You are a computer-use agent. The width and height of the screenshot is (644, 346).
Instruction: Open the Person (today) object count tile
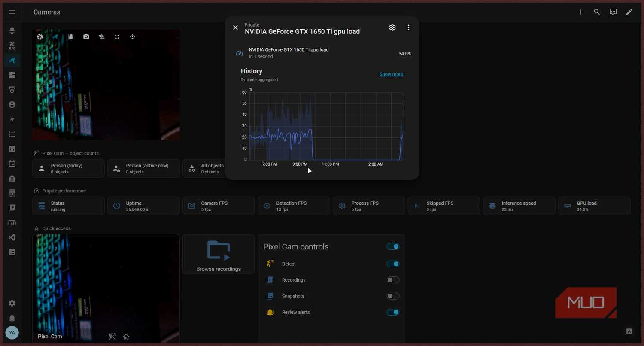click(x=68, y=168)
